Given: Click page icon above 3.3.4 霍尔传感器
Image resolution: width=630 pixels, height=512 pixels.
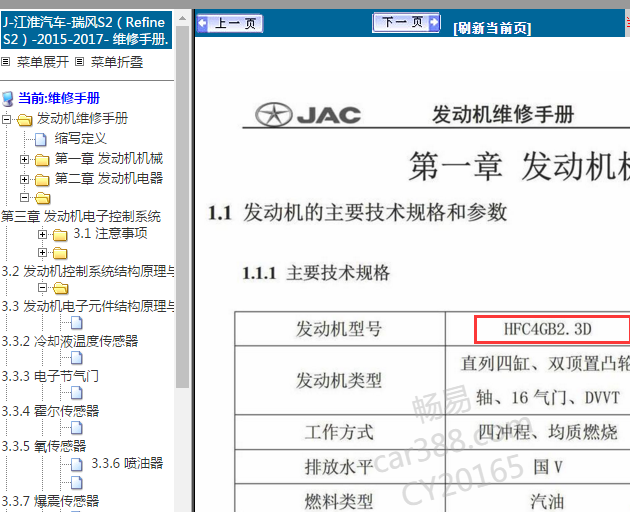Looking at the screenshot, I should (x=77, y=393).
